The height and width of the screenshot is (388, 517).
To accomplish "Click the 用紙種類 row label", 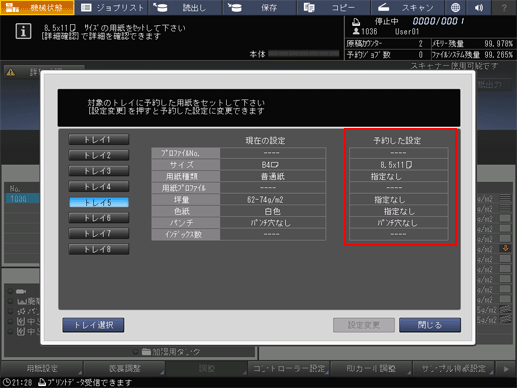I will click(186, 176).
